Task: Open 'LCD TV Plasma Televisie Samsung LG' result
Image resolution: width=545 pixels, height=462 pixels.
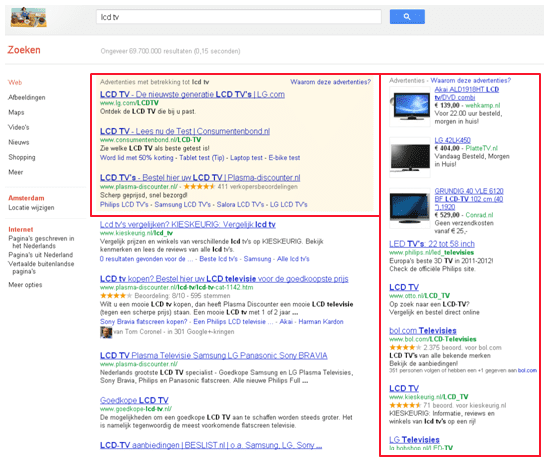Action: pos(214,356)
